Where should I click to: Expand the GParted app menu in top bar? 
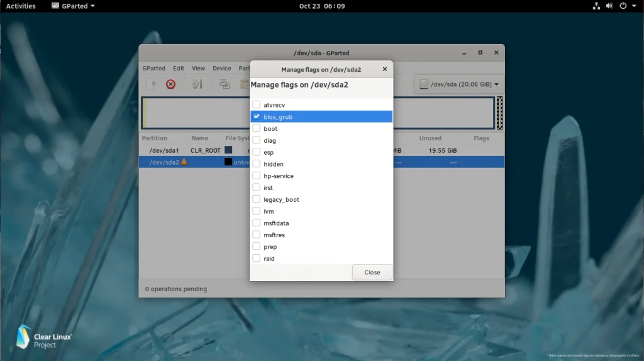74,6
